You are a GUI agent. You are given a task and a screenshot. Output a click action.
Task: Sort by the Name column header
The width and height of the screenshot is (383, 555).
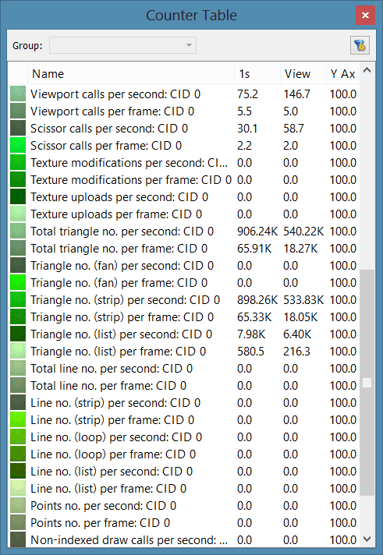pyautogui.click(x=131, y=74)
